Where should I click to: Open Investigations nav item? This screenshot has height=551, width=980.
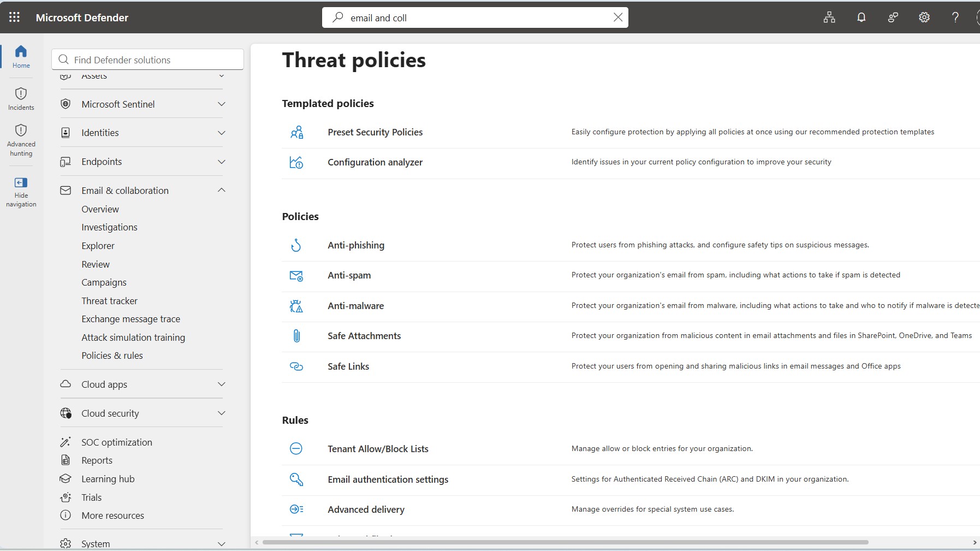pos(109,227)
